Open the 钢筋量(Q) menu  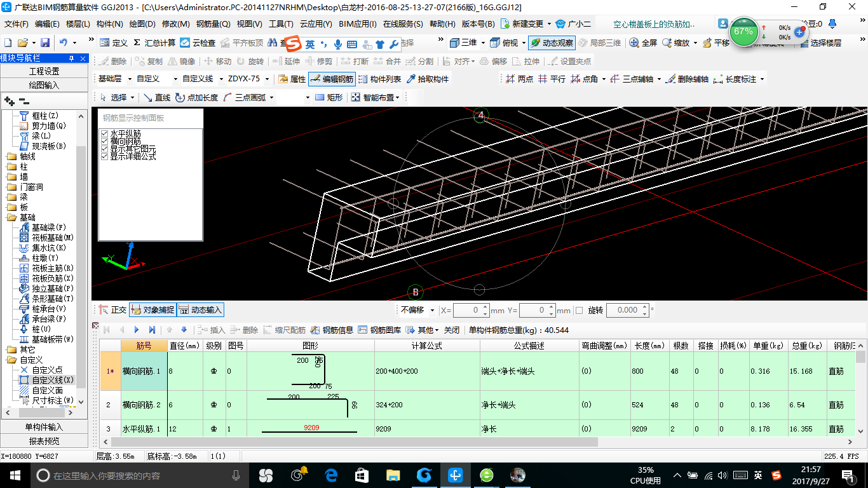coord(213,24)
